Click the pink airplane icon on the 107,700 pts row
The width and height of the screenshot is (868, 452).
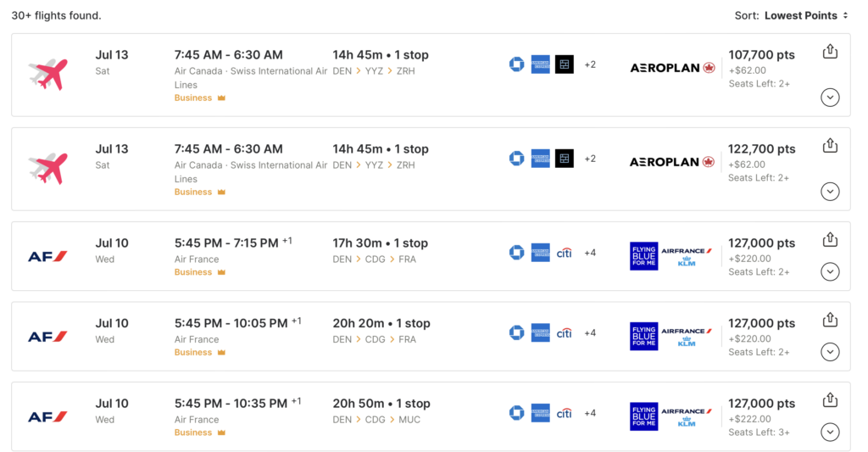(48, 74)
